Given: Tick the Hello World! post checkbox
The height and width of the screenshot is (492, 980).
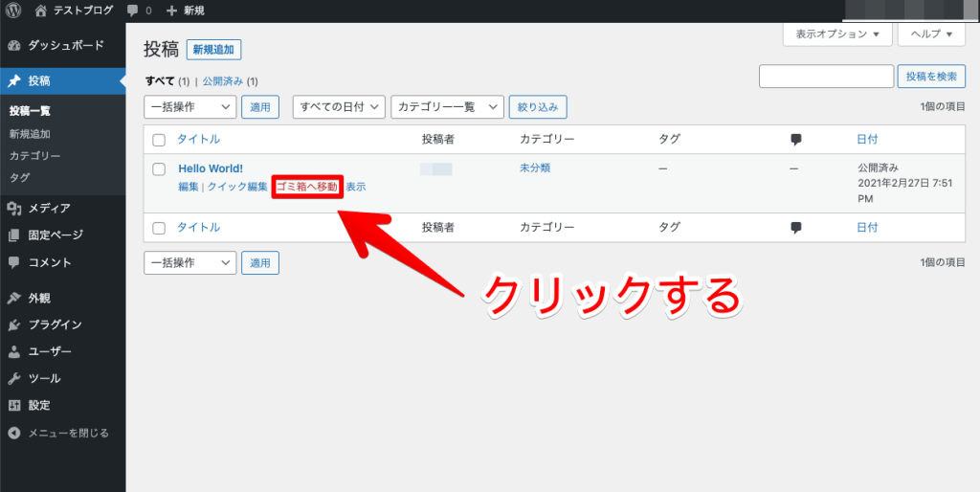Looking at the screenshot, I should 159,168.
